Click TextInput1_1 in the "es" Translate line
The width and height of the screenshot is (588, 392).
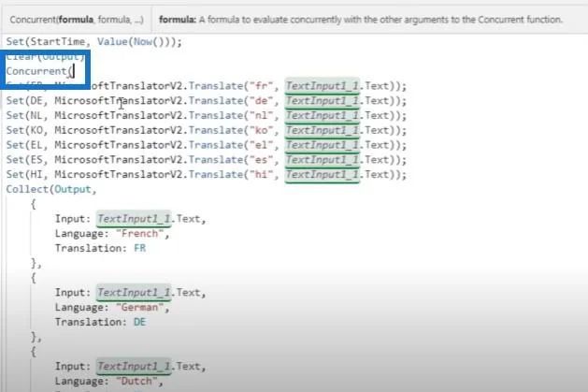click(323, 160)
